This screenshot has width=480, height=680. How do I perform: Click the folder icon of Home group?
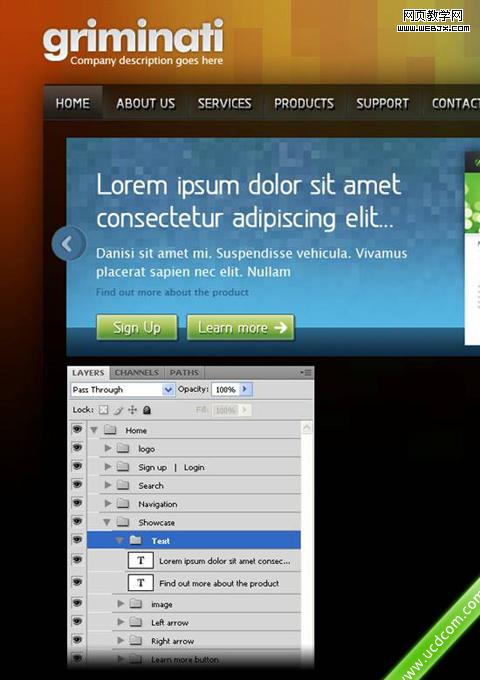(x=110, y=430)
